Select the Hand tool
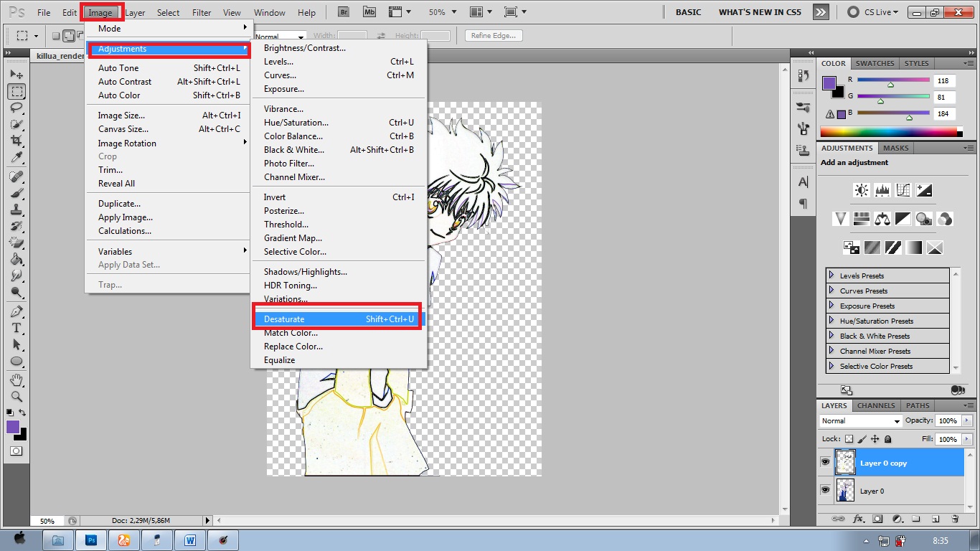 17,380
